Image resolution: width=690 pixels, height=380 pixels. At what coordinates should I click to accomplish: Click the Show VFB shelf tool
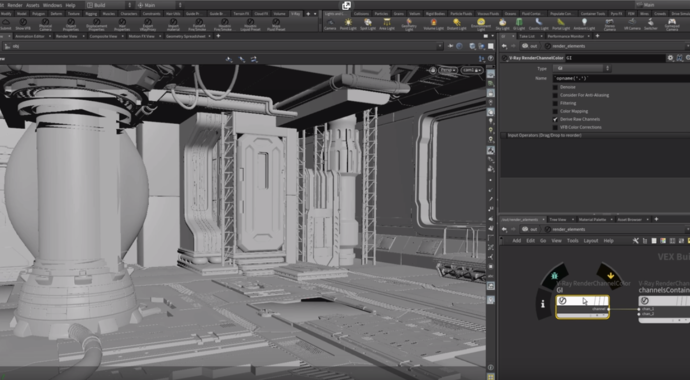[23, 24]
